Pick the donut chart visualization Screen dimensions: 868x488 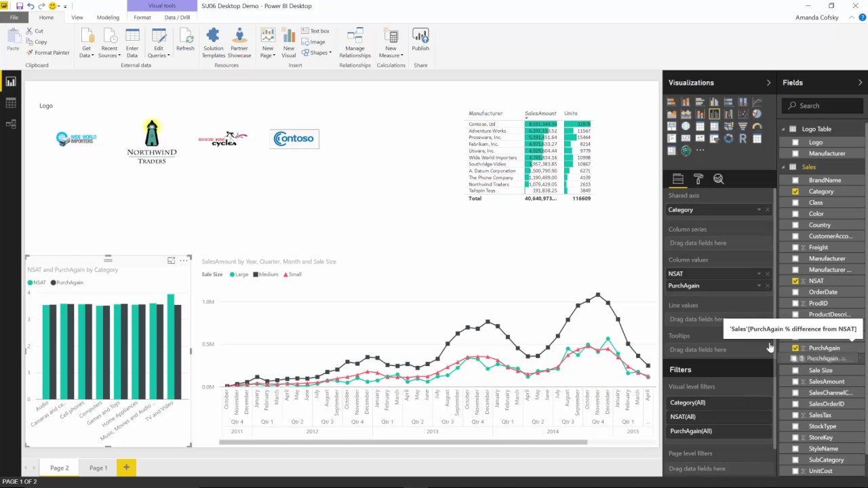point(728,138)
